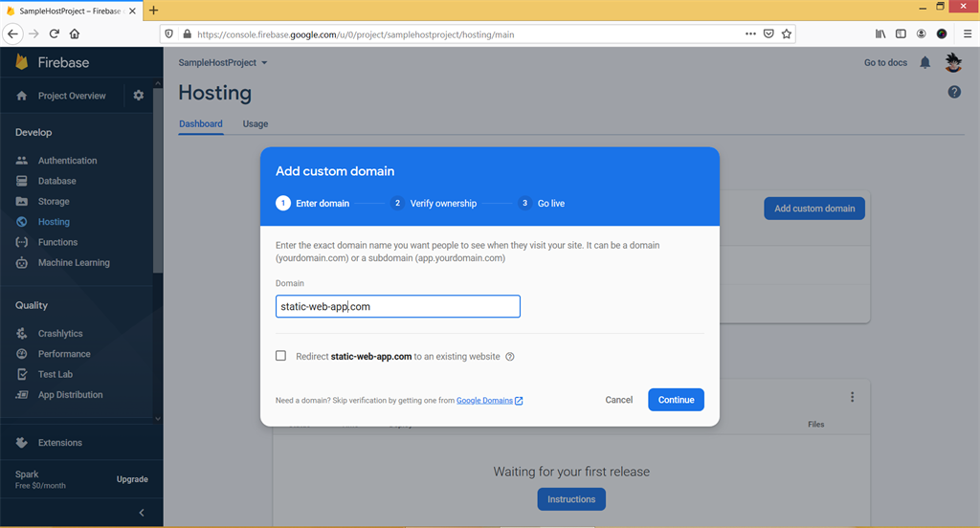Open the Google Domains link
Viewport: 980px width, 528px height.
489,401
